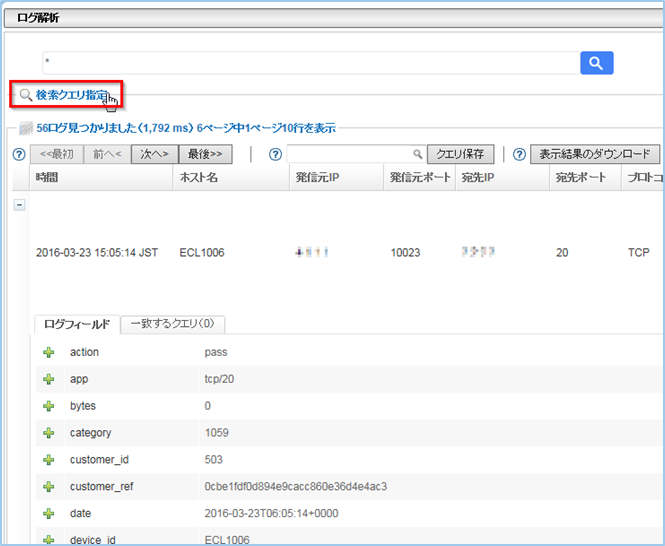Click the help icon before query filter field
The image size is (665, 546).
coord(275,154)
